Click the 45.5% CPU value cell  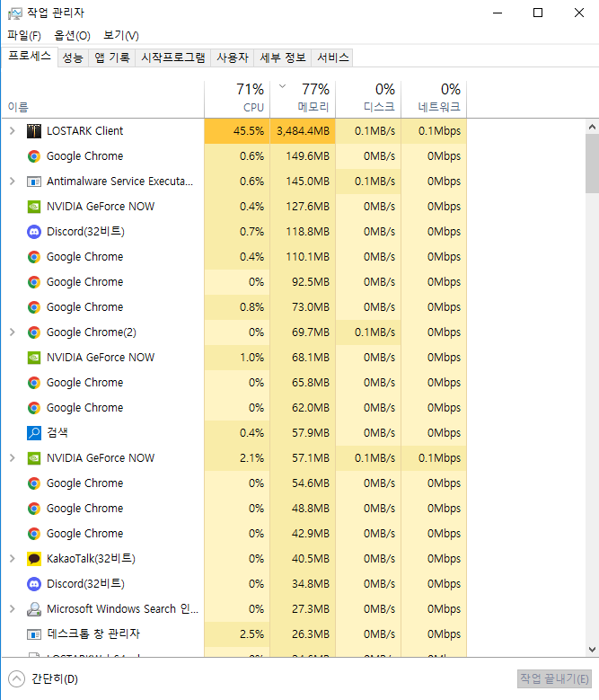[237, 131]
